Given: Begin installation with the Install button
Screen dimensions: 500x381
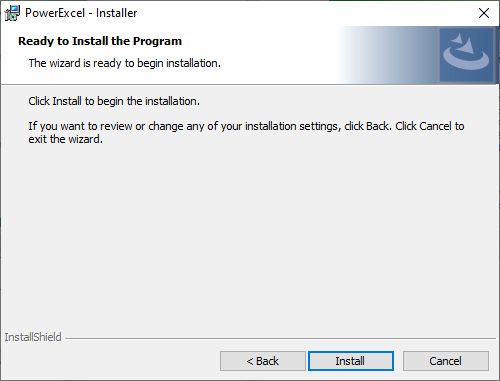Looking at the screenshot, I should pos(351,361).
